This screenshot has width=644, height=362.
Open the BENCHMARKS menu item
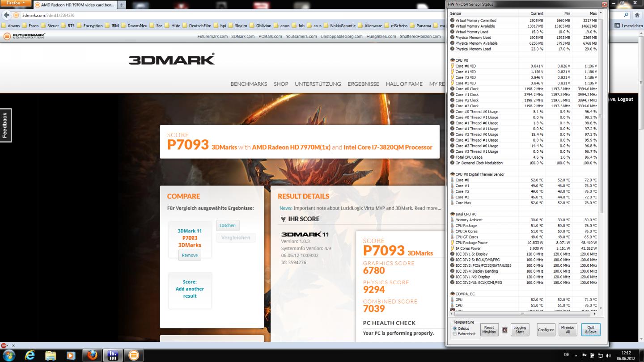click(x=249, y=84)
